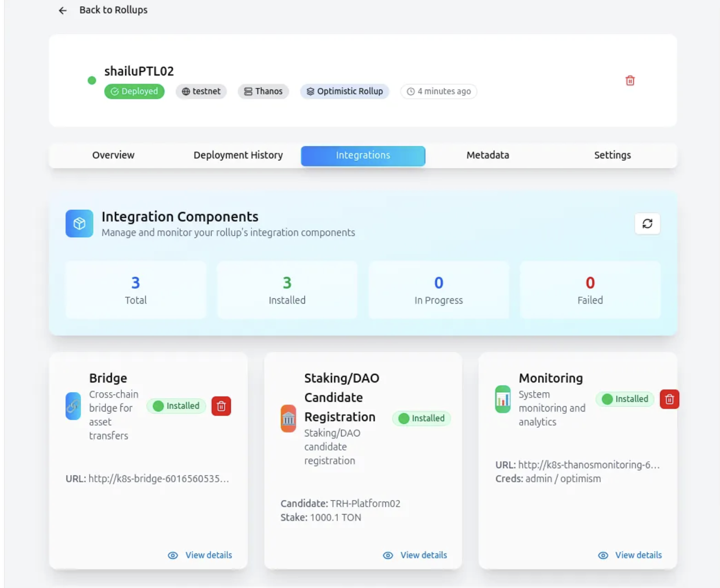This screenshot has width=720, height=588.
Task: Click the Staking/DAO building icon
Action: click(x=288, y=419)
